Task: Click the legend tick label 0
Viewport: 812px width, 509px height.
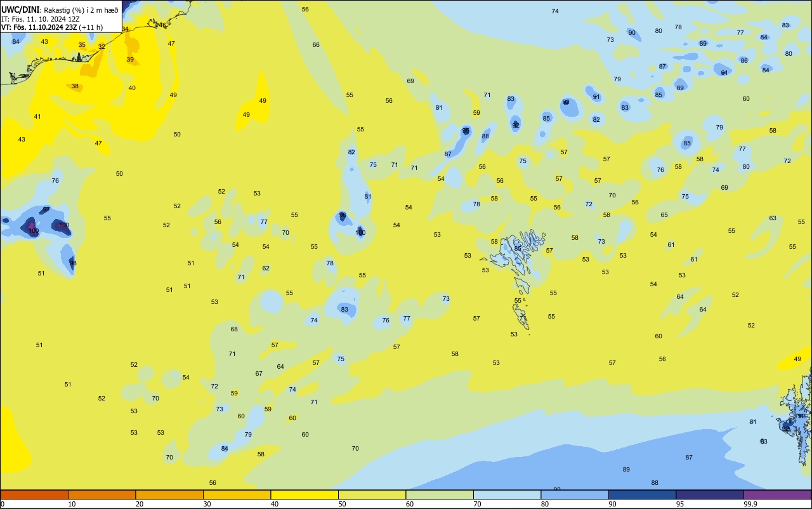Action: tap(3, 504)
